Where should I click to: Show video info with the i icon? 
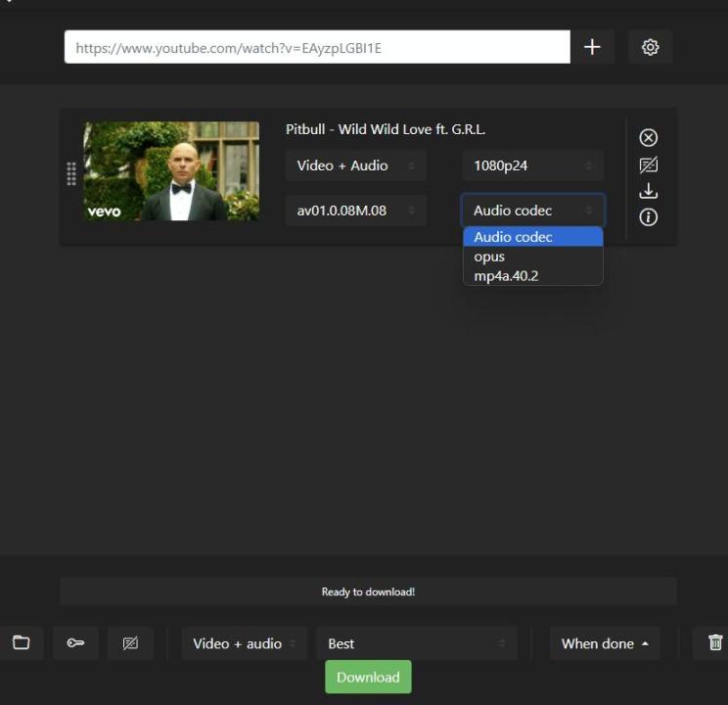(648, 217)
